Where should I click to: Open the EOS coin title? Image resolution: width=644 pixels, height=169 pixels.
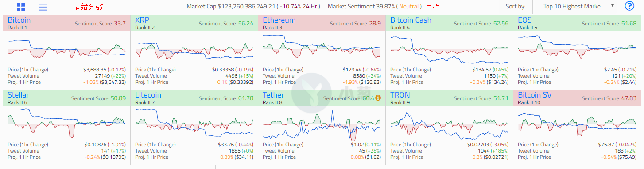coord(524,20)
